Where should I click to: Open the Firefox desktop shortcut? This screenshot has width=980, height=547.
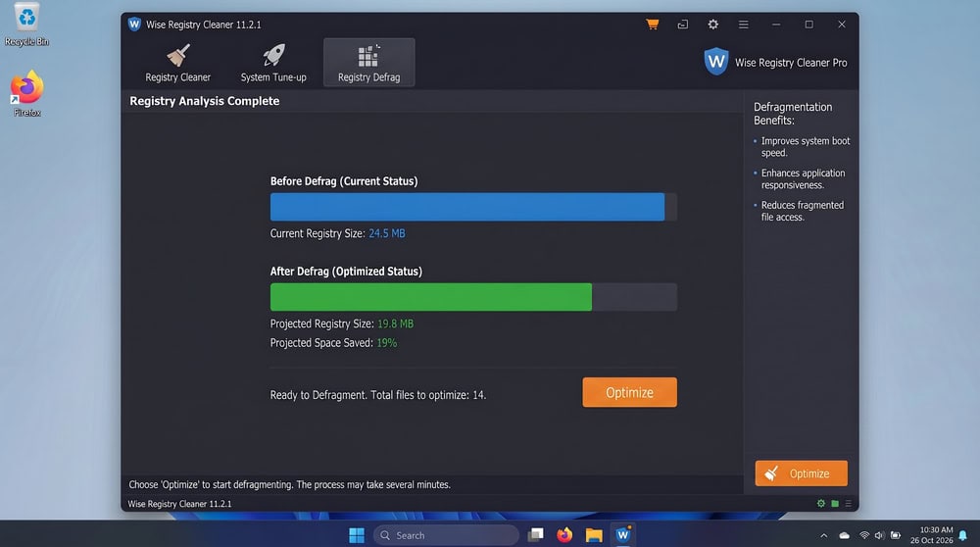[x=26, y=94]
